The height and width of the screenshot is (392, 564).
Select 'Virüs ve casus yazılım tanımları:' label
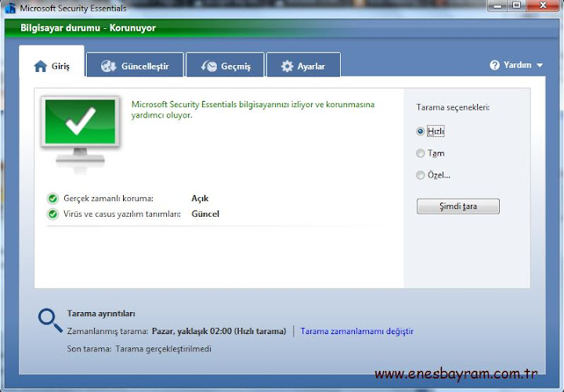coord(122,214)
